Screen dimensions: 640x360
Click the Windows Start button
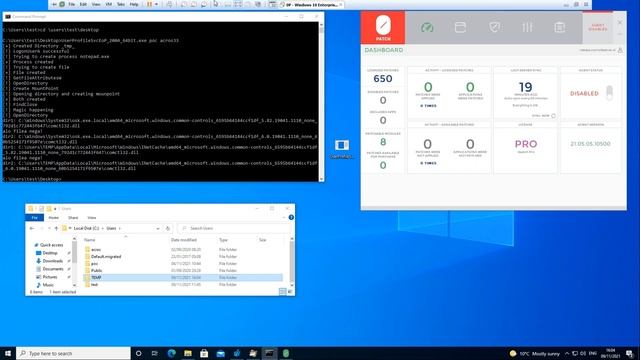[8, 353]
